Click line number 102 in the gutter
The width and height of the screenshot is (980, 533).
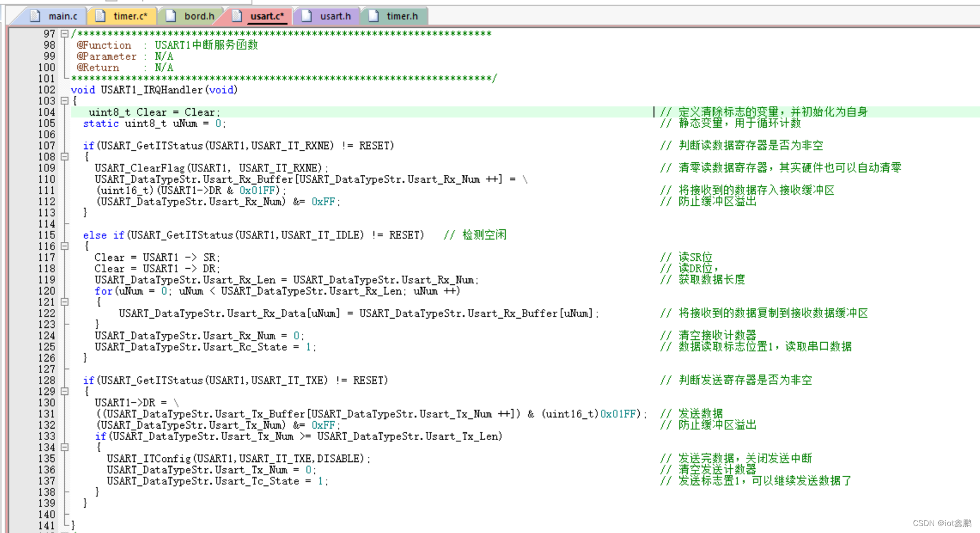46,90
